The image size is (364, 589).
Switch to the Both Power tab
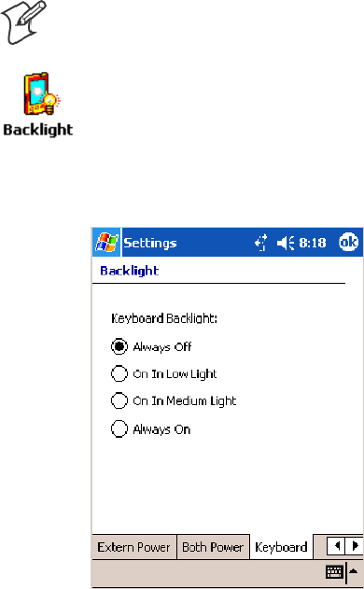213,547
